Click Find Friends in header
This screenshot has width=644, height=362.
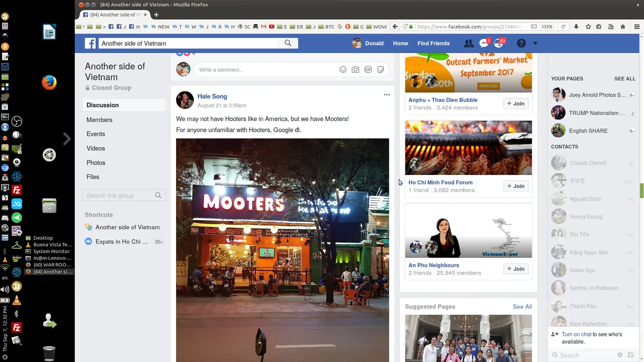(433, 43)
